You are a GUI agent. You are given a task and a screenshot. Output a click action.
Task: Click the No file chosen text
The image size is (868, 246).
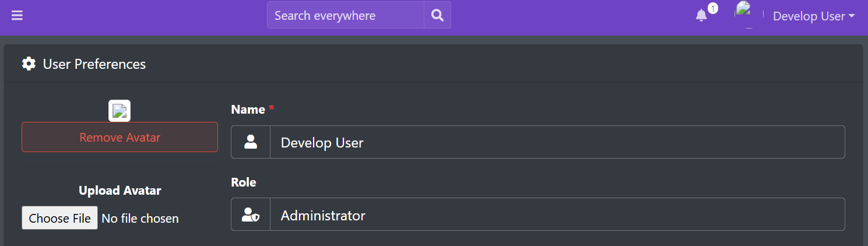[140, 218]
